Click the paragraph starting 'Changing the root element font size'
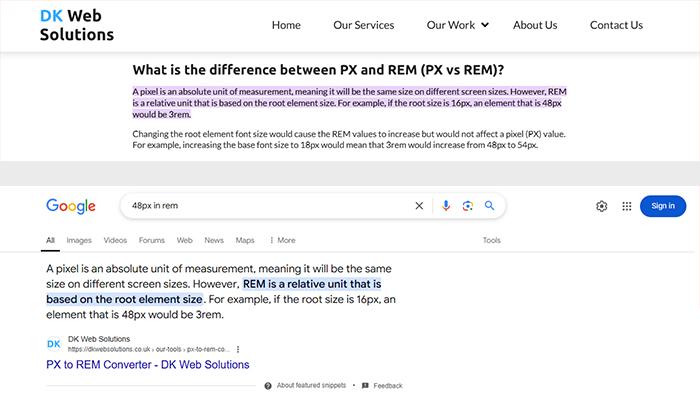The width and height of the screenshot is (700, 400). click(349, 139)
